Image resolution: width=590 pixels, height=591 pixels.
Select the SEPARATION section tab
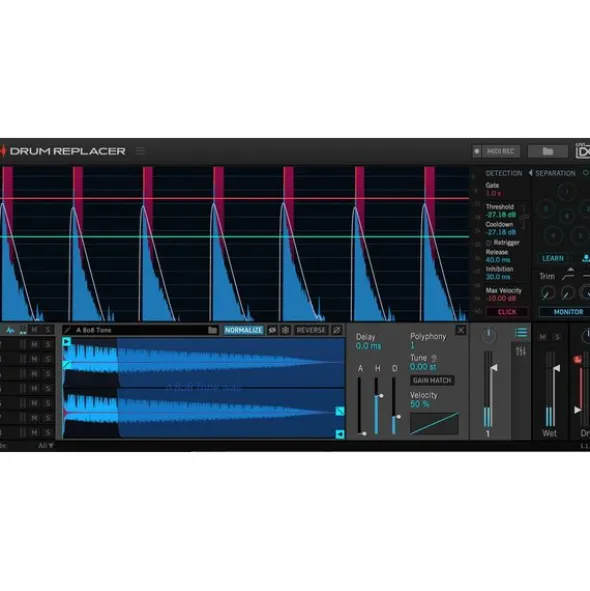tap(555, 173)
